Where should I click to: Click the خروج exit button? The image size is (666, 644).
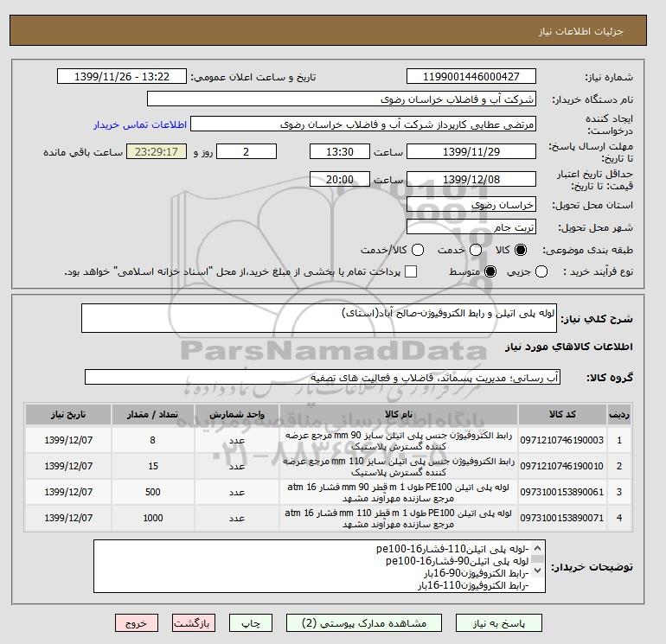tap(137, 623)
